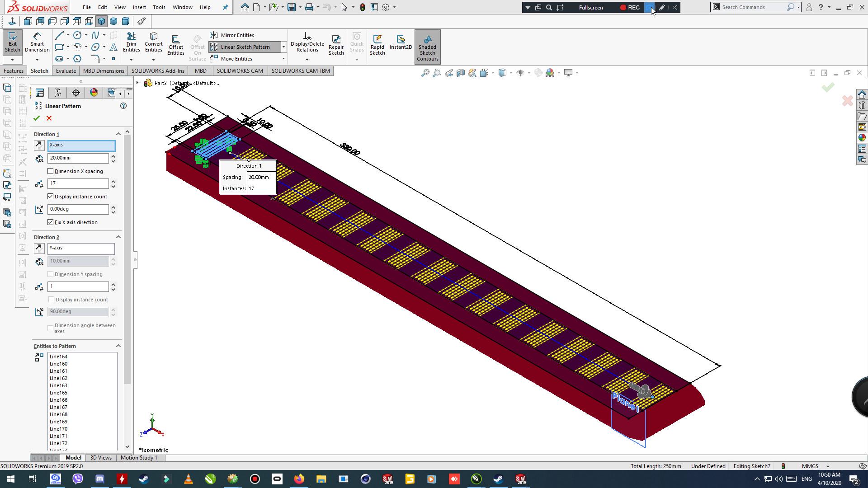This screenshot has height=488, width=868.
Task: Select Line166 in the entities list
Action: [59, 400]
